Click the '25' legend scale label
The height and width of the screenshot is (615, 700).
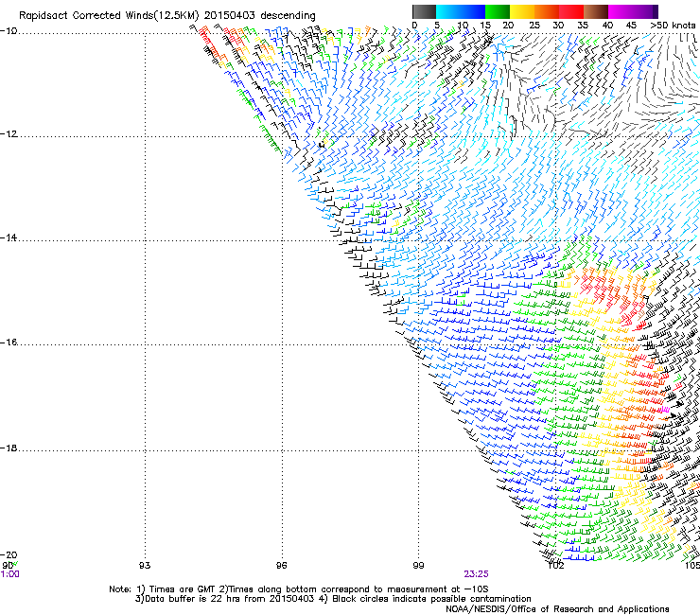coord(534,26)
